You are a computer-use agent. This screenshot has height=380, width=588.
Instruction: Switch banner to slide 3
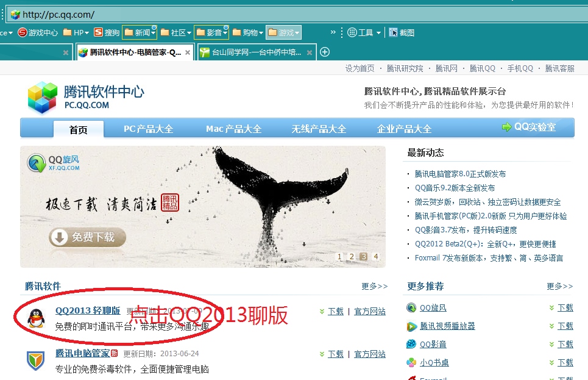click(363, 256)
